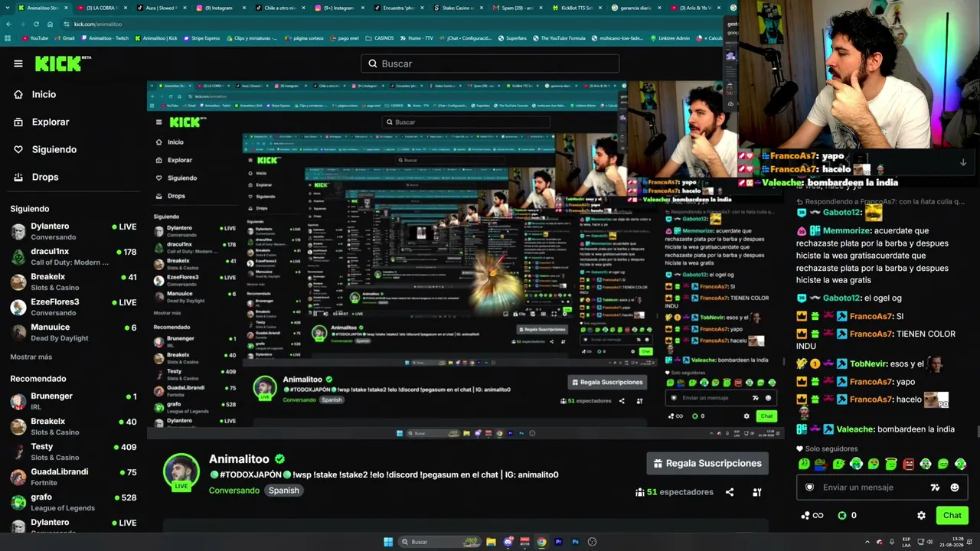
Task: Click the browser reload button
Action: point(35,24)
